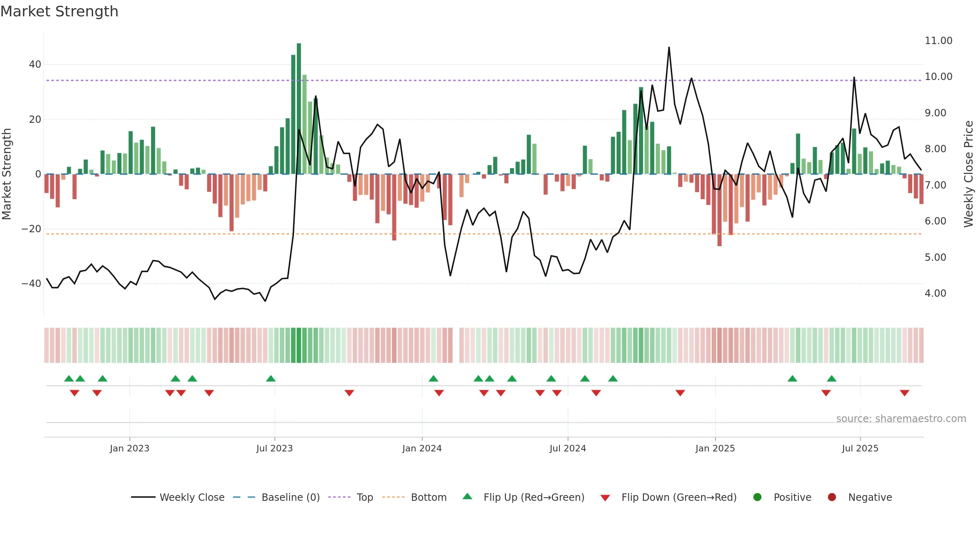Click the darkest green heatmap cell near Jul 2023
The image size is (980, 551).
tap(299, 345)
